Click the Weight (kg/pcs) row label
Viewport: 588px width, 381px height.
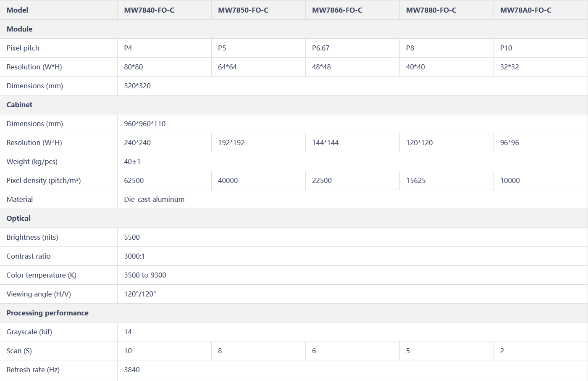pos(32,161)
